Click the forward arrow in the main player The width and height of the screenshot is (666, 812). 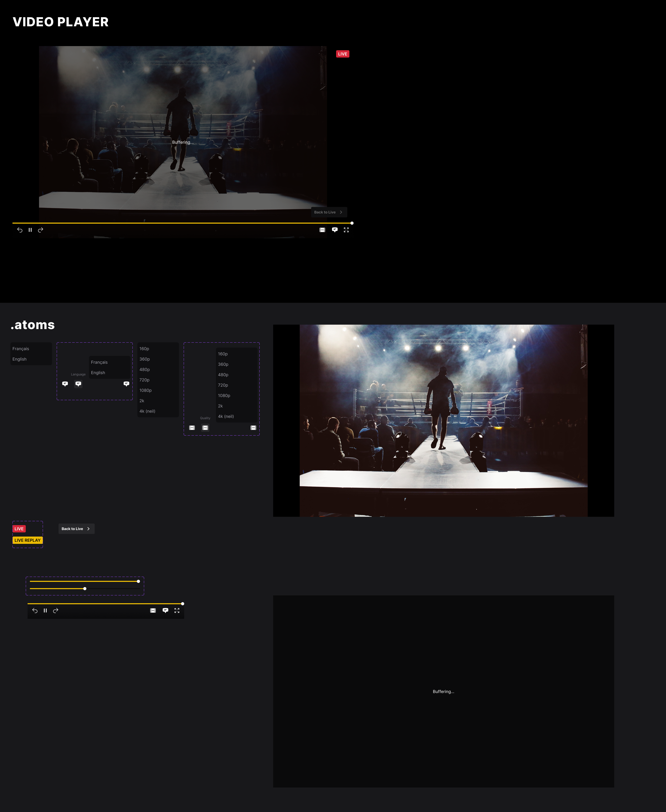(41, 230)
